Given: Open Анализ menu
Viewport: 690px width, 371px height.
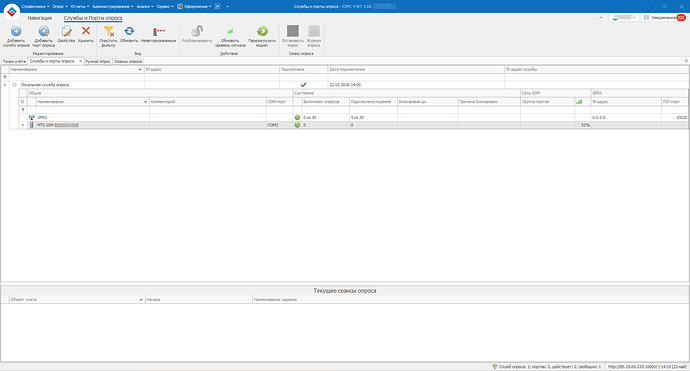Looking at the screenshot, I should coord(145,6).
